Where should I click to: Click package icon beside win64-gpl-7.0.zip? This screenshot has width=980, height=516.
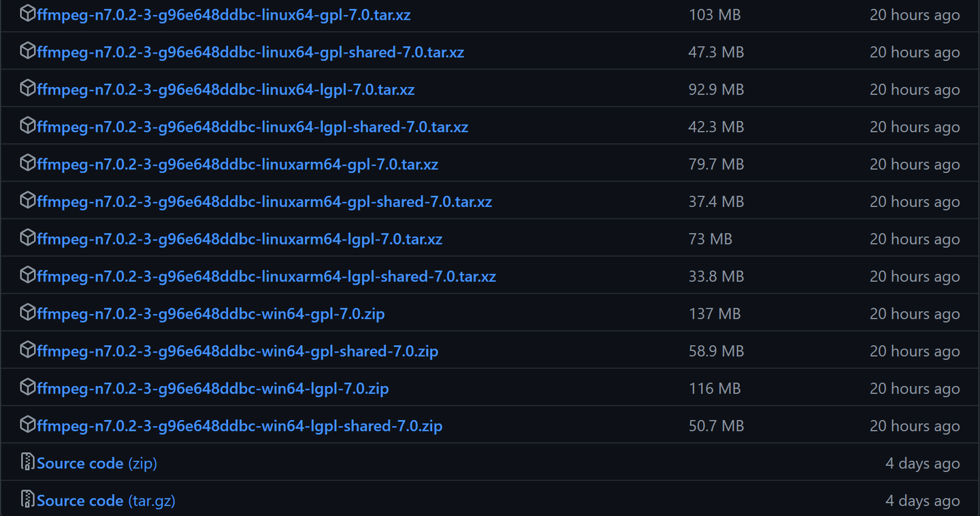[x=28, y=313]
